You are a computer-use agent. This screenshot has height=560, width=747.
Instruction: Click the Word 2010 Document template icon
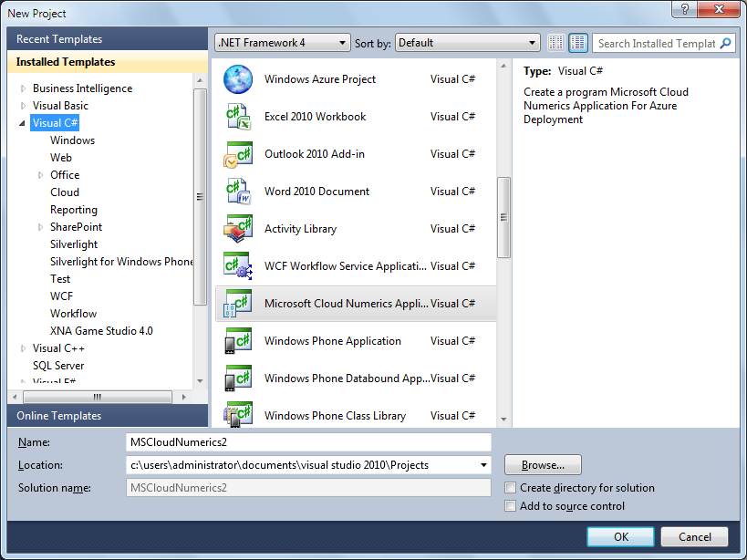(x=238, y=192)
